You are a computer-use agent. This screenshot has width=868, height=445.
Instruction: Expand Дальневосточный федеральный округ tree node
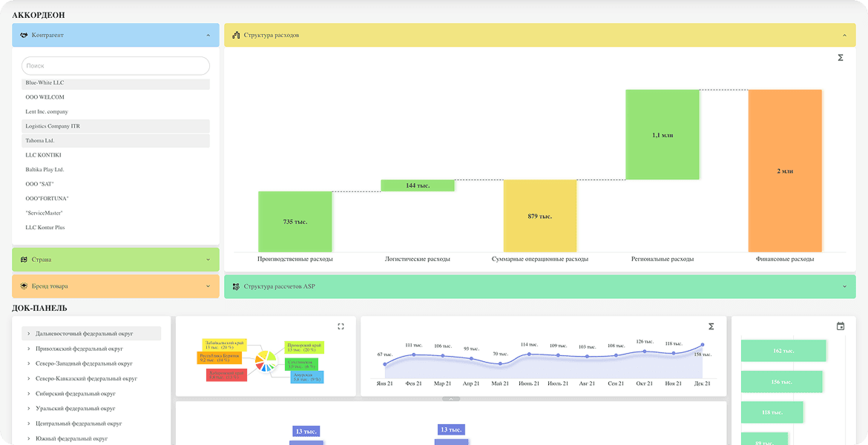pos(29,334)
